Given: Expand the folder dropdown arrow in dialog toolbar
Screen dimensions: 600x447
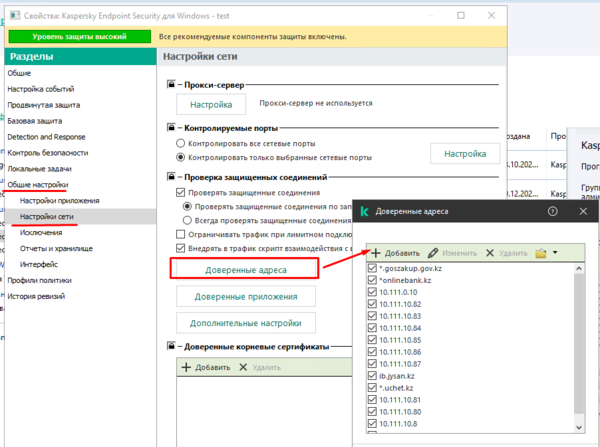Looking at the screenshot, I should [555, 253].
